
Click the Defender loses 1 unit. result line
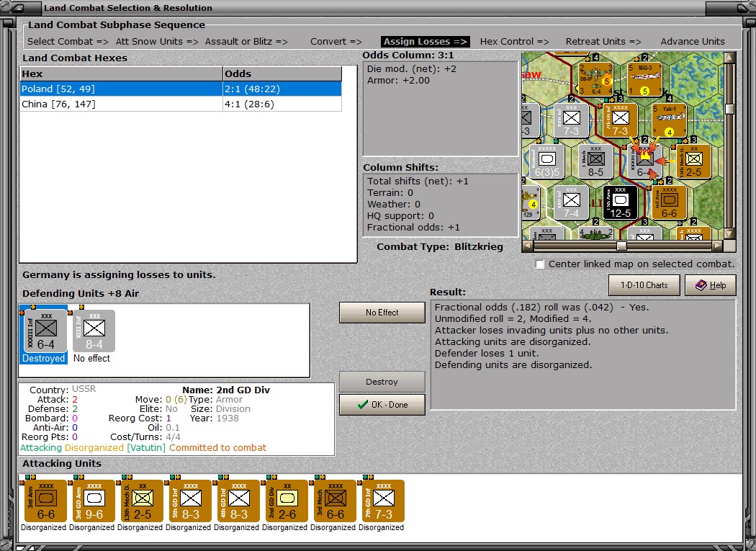click(x=487, y=353)
